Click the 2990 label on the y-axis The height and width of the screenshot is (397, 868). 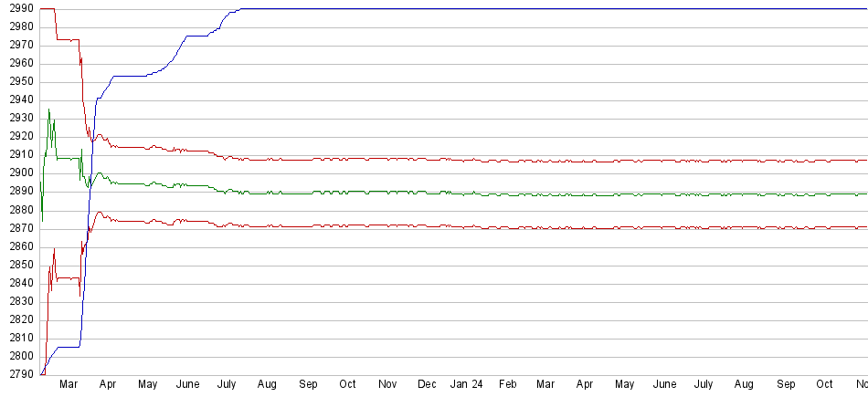17,8
